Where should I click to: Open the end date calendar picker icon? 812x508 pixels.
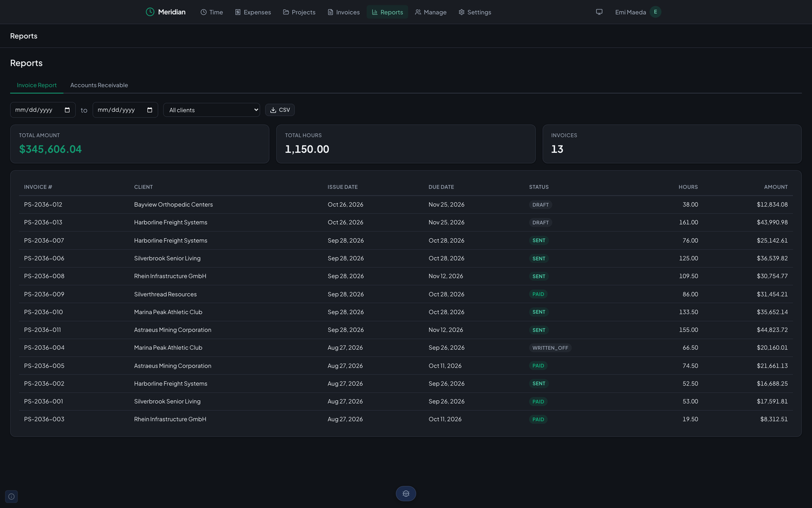click(149, 110)
